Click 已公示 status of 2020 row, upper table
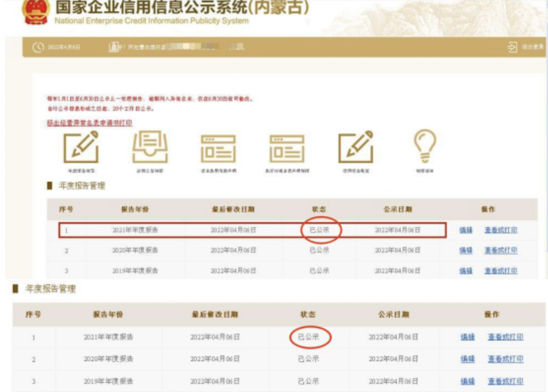This screenshot has width=548, height=392. click(319, 250)
